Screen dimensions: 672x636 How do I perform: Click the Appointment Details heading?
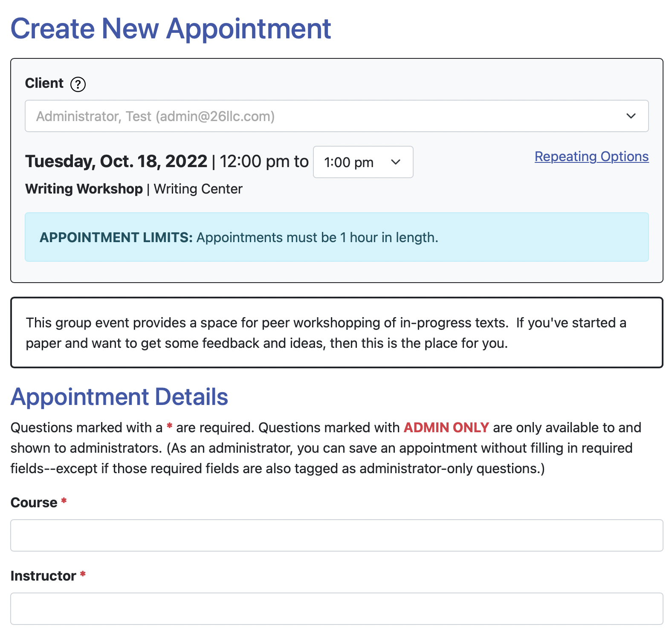[x=120, y=396]
